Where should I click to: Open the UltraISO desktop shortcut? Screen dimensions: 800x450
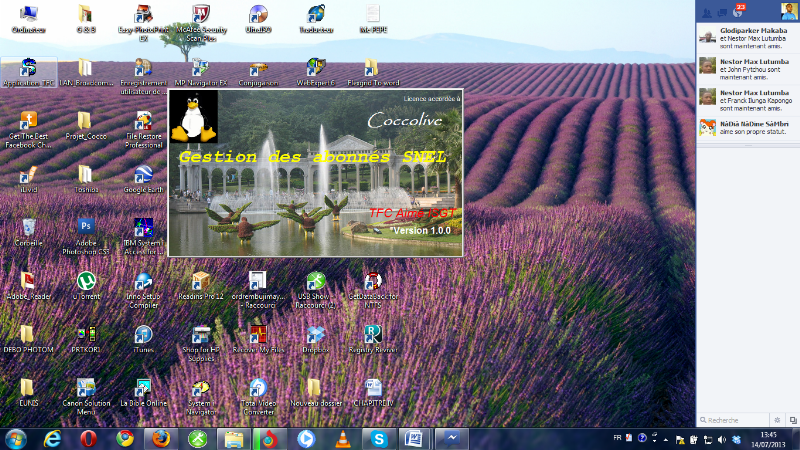pos(258,15)
